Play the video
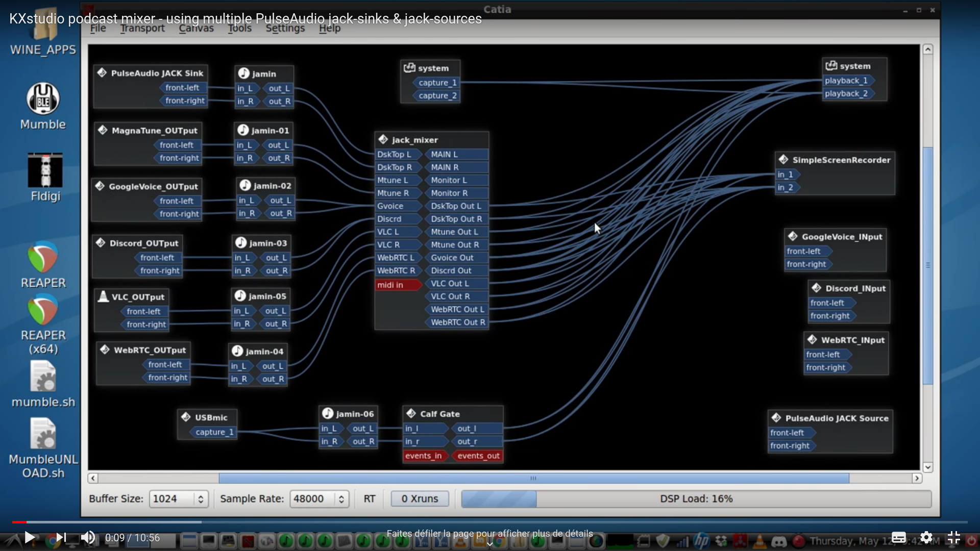 [30, 537]
